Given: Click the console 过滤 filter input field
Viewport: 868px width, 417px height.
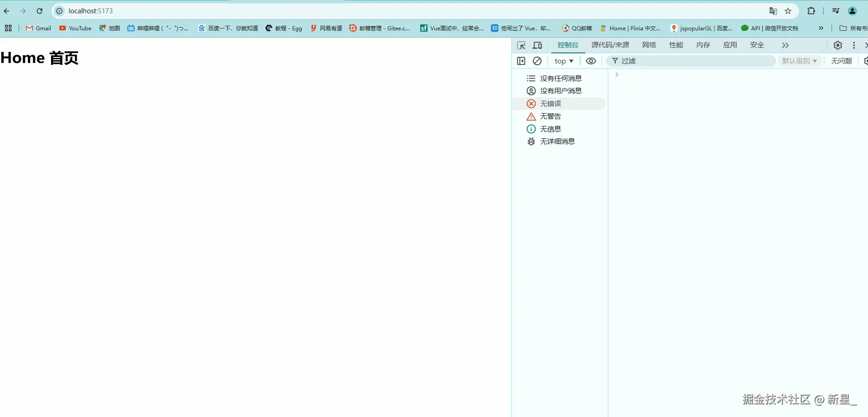Looking at the screenshot, I should coord(667,61).
